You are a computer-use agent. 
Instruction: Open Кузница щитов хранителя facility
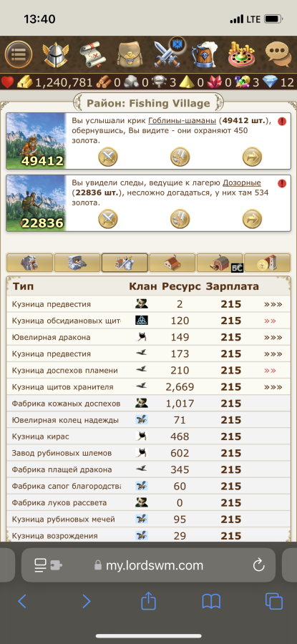click(x=62, y=387)
